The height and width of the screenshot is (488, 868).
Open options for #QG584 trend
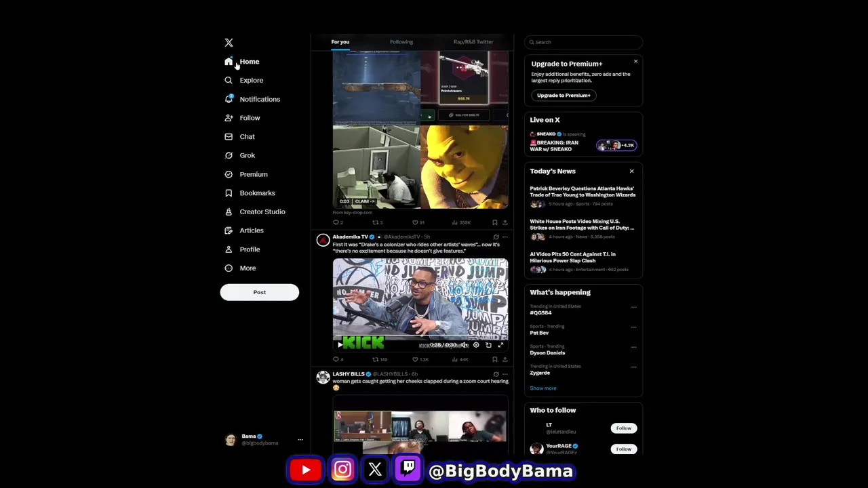click(633, 307)
